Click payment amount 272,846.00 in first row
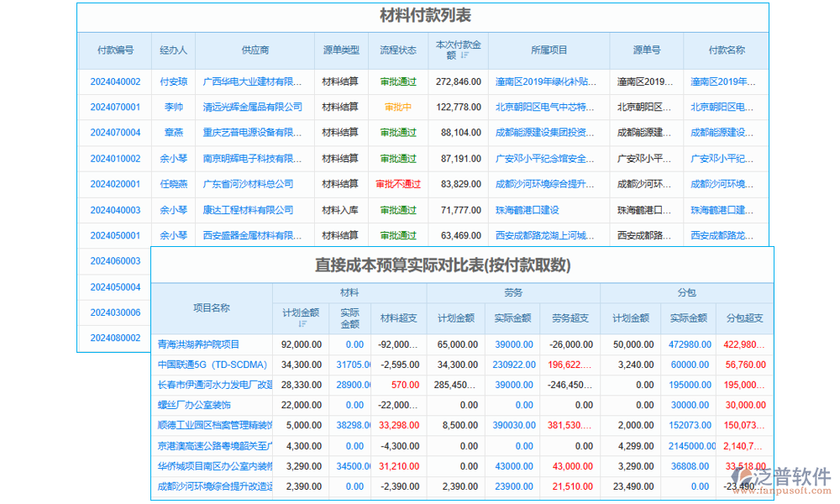The height and width of the screenshot is (504, 840). coord(458,80)
